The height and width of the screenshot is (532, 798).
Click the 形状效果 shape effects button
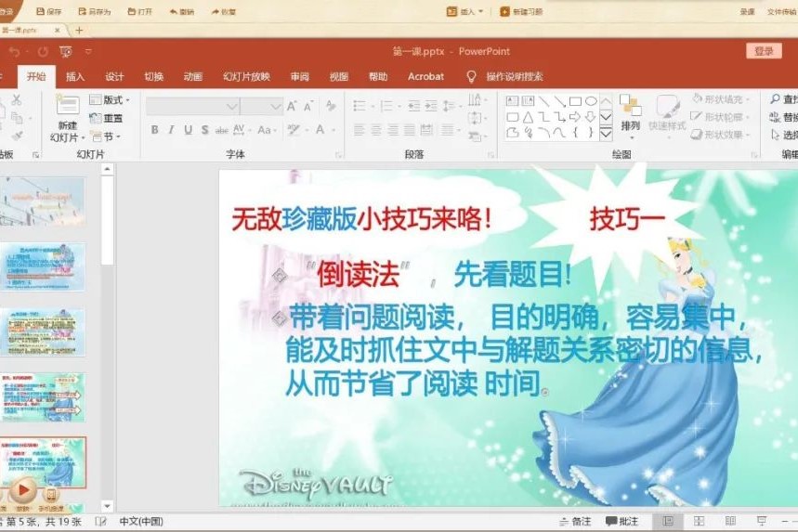[x=721, y=135]
